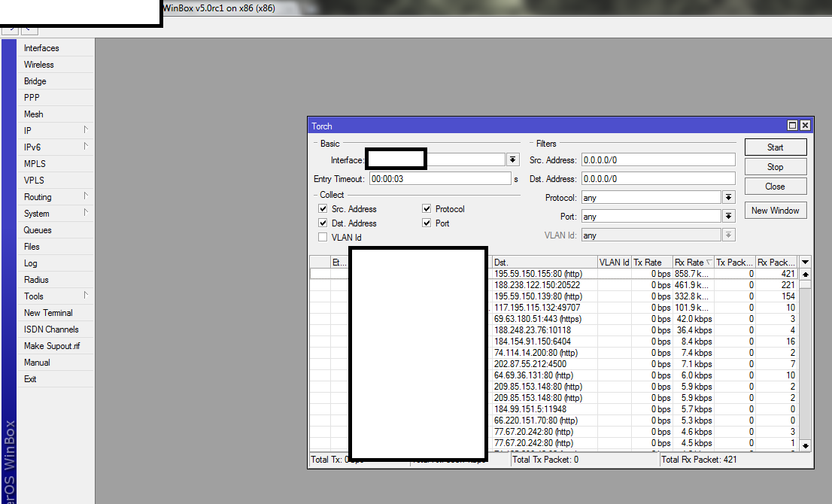832x504 pixels.
Task: Open the Wireless menu item
Action: click(x=56, y=64)
